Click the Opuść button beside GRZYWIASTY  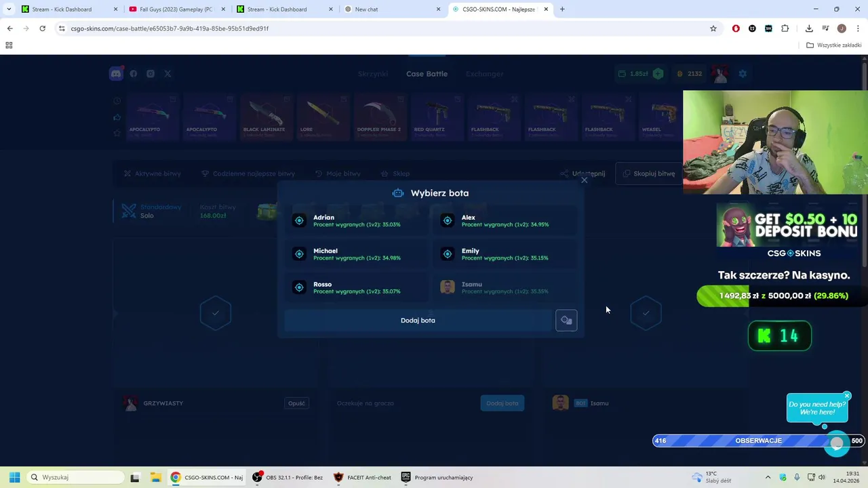pos(296,403)
